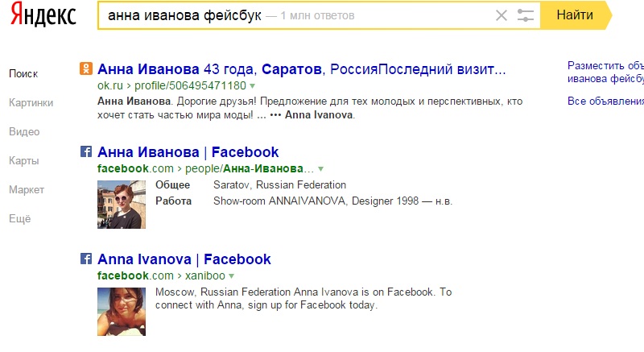
Task: Open advanced search settings sliders icon
Action: (526, 15)
